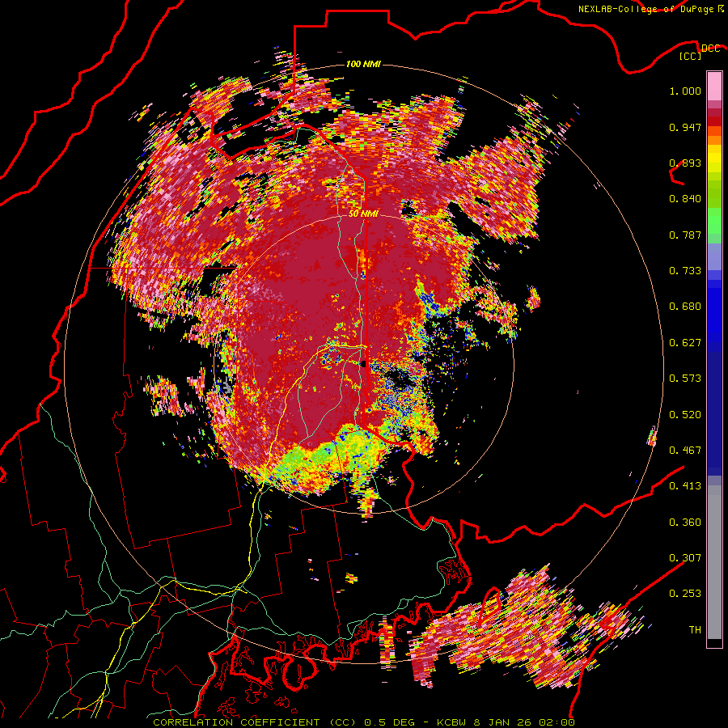
Task: Click the 0.413 scale value
Action: point(685,486)
